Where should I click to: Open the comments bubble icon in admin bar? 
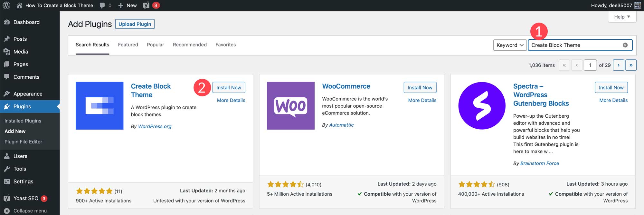(x=102, y=5)
